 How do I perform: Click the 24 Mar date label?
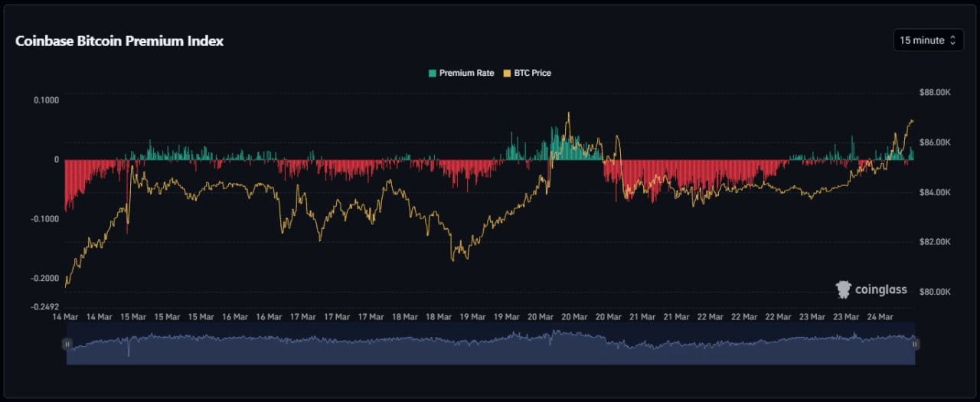coord(880,316)
